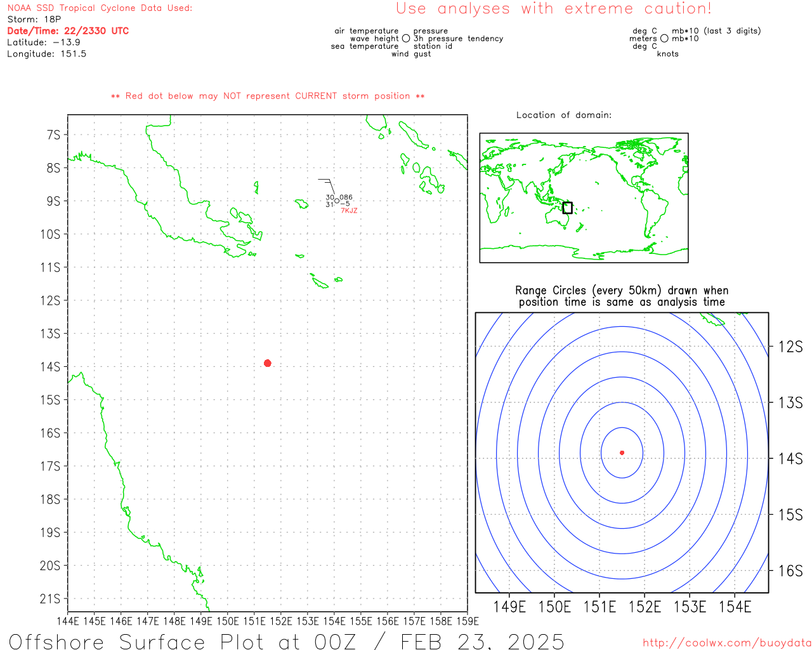Click the 'mb*10 (last 3 digits)' legend label
Screen dimensions: 812x650
716,31
